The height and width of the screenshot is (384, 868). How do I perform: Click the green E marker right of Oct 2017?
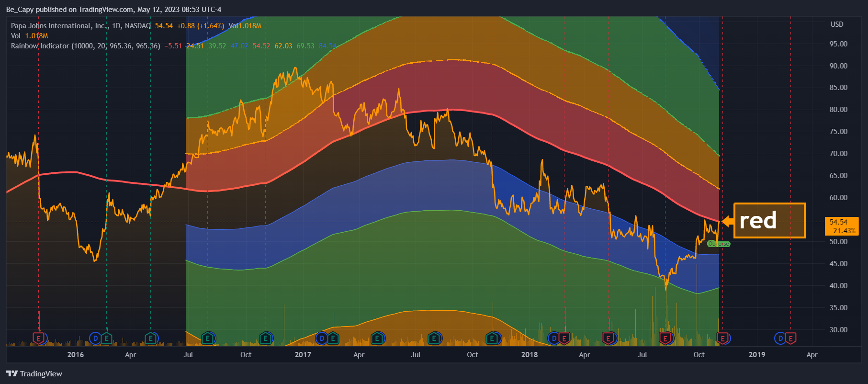click(x=492, y=339)
